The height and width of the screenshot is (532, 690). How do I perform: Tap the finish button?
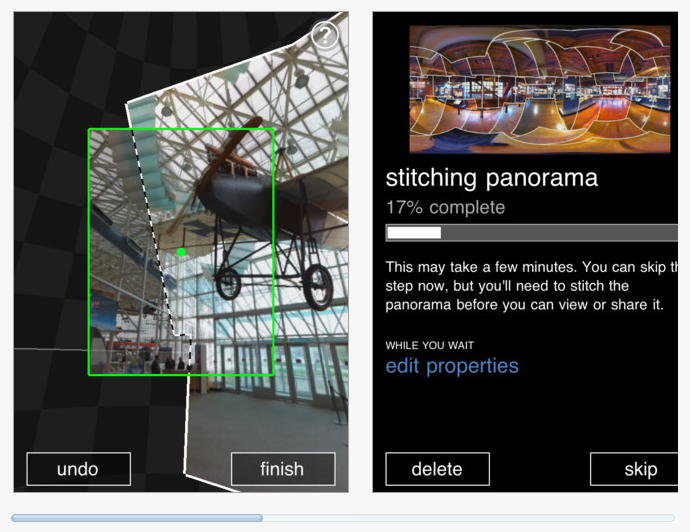tap(283, 469)
